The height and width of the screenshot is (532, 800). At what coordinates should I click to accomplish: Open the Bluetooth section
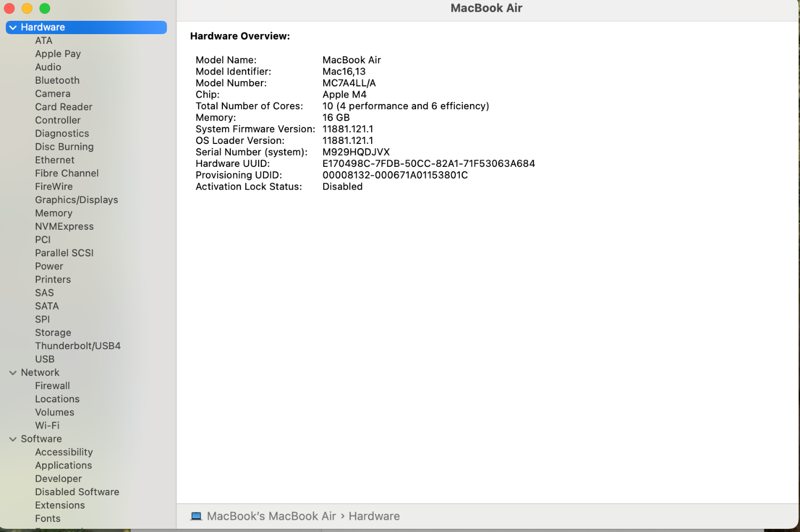point(57,80)
